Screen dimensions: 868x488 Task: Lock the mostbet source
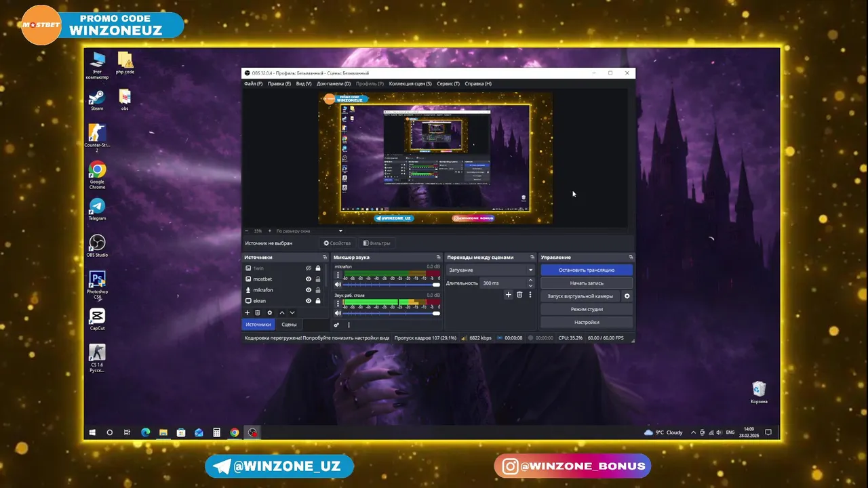318,279
